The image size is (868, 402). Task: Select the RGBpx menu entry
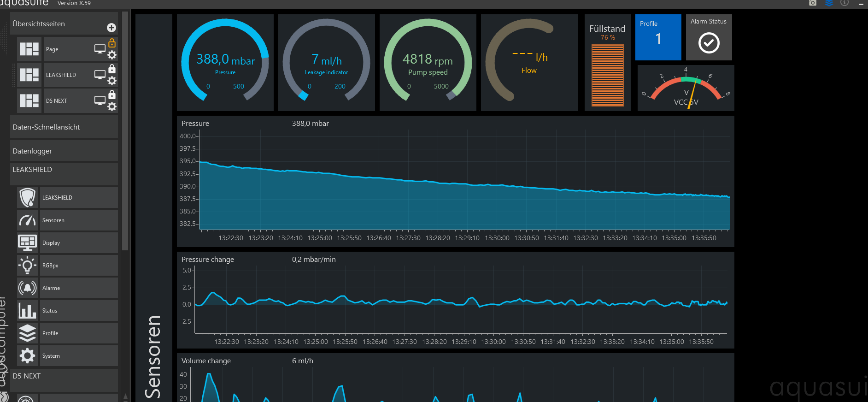pos(79,266)
